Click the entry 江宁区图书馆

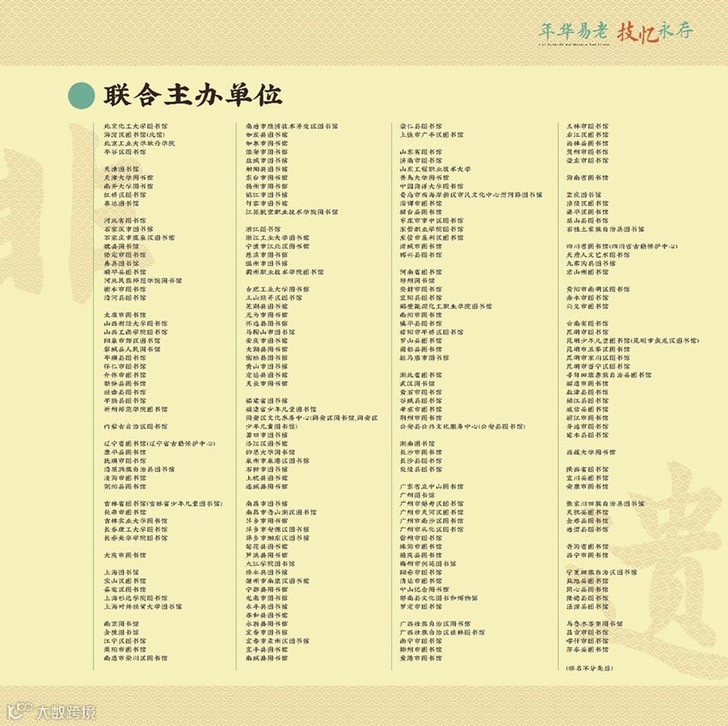point(125,641)
